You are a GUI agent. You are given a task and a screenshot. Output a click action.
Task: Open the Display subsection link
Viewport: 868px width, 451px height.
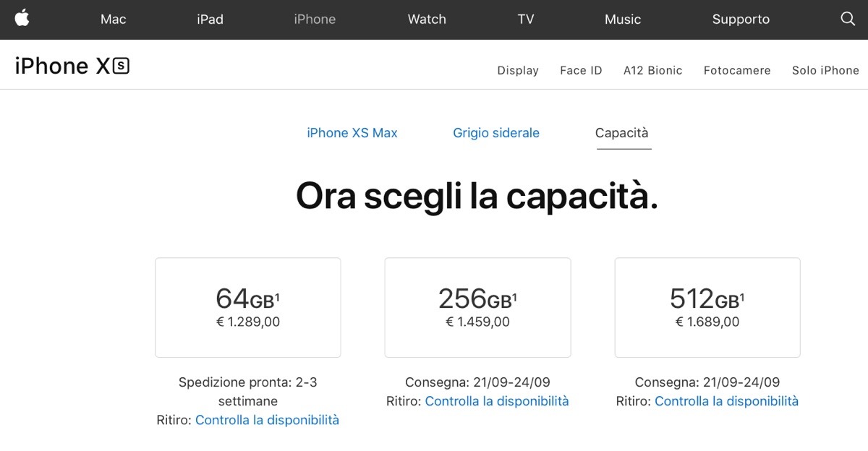[518, 70]
